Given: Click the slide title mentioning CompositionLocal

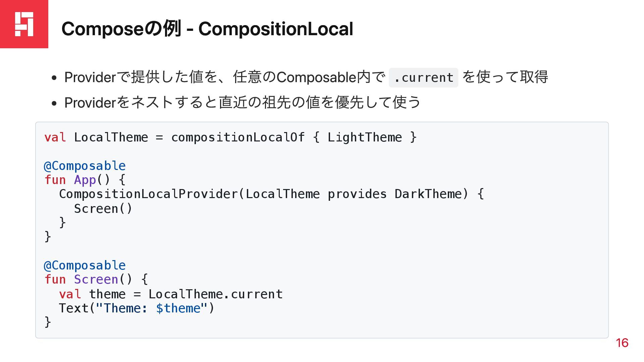Looking at the screenshot, I should (207, 29).
